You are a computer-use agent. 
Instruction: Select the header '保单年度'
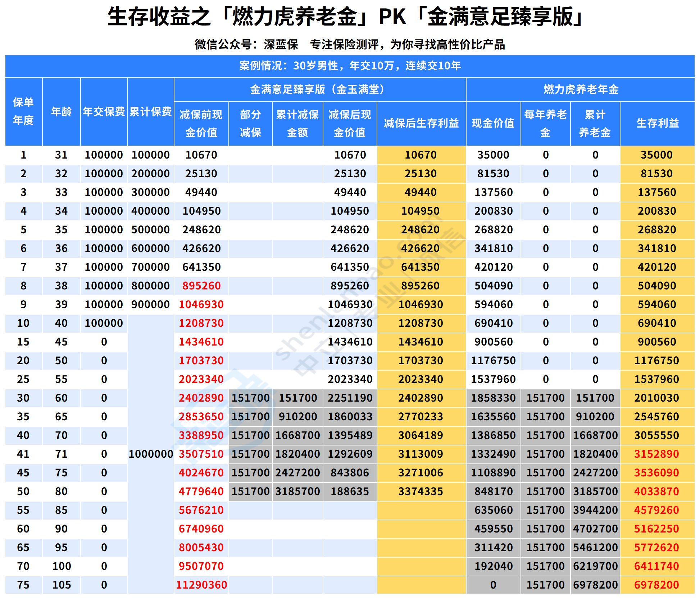coord(23,111)
